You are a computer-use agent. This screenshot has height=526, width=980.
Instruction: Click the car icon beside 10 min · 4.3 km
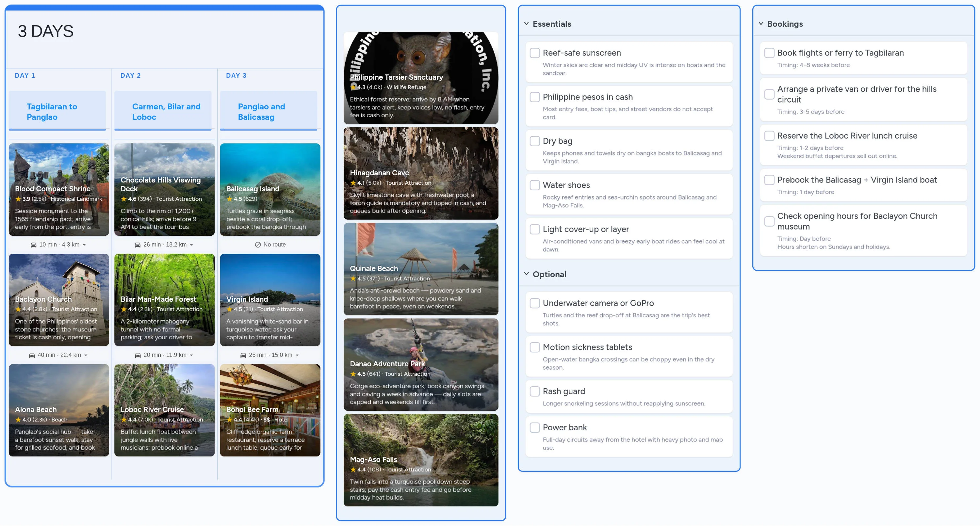[x=33, y=245]
